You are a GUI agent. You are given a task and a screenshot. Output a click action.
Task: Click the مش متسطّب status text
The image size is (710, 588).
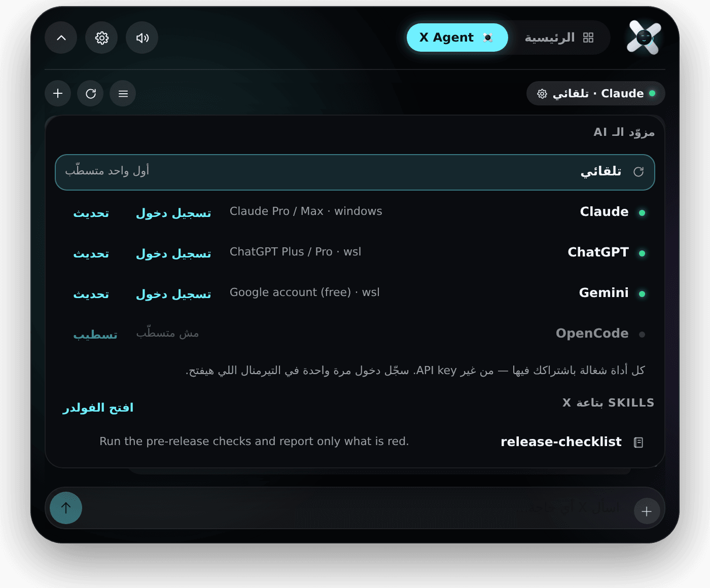point(167,333)
